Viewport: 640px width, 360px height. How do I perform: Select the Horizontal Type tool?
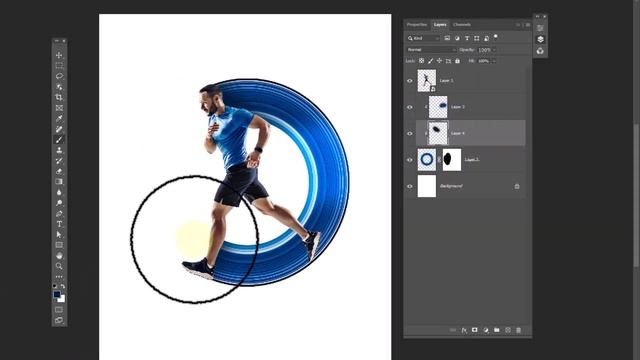pyautogui.click(x=59, y=224)
